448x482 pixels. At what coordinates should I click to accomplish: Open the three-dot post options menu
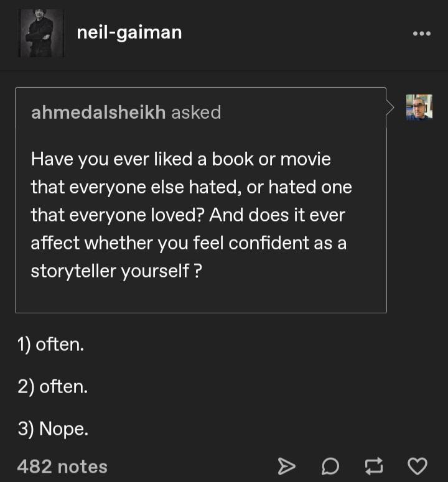[x=421, y=33]
